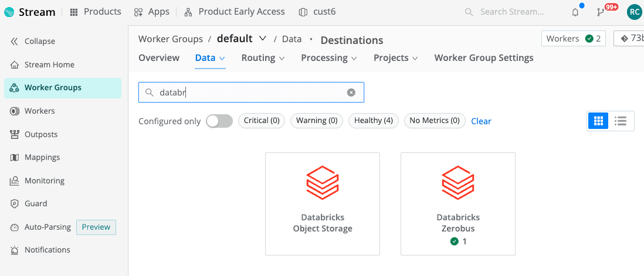The image size is (644, 276).
Task: Click the Preview badge
Action: [96, 227]
